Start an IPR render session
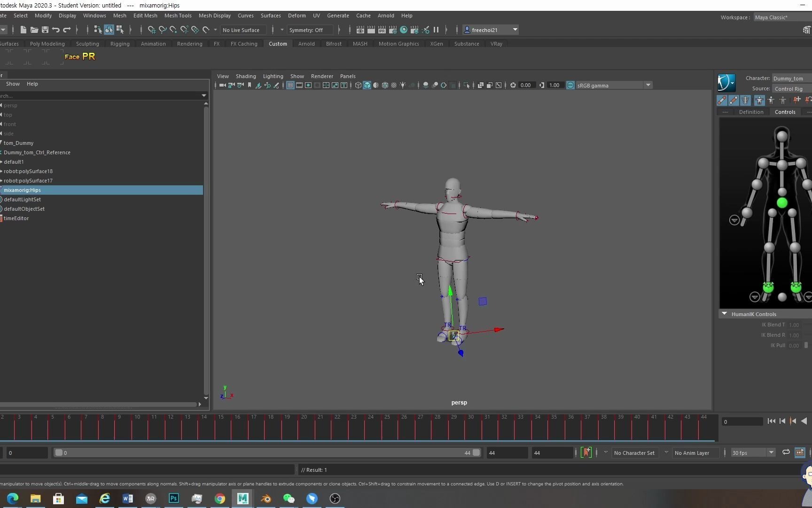Screen dimensions: 812x508 click(x=383, y=30)
